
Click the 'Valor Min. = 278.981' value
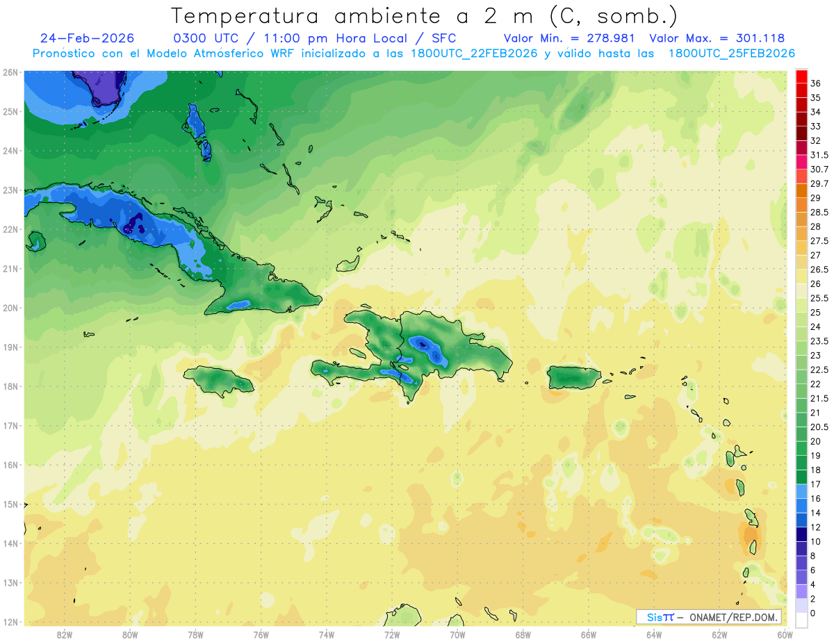(x=569, y=38)
